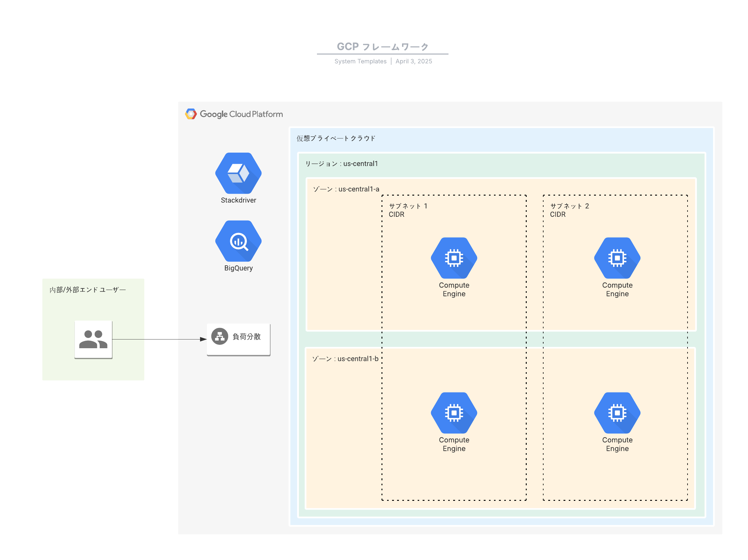Select the System Templates subtitle text

360,61
